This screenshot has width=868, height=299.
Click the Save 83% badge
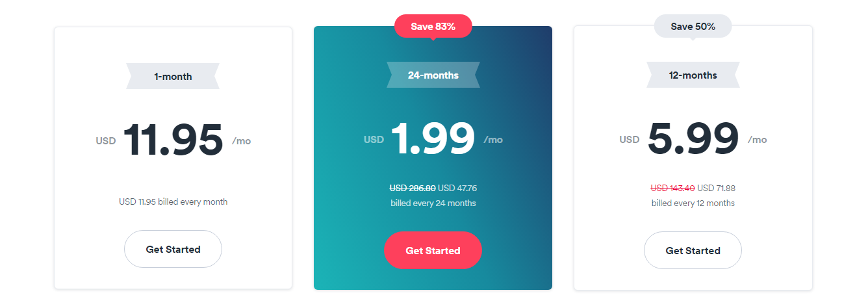pyautogui.click(x=433, y=27)
